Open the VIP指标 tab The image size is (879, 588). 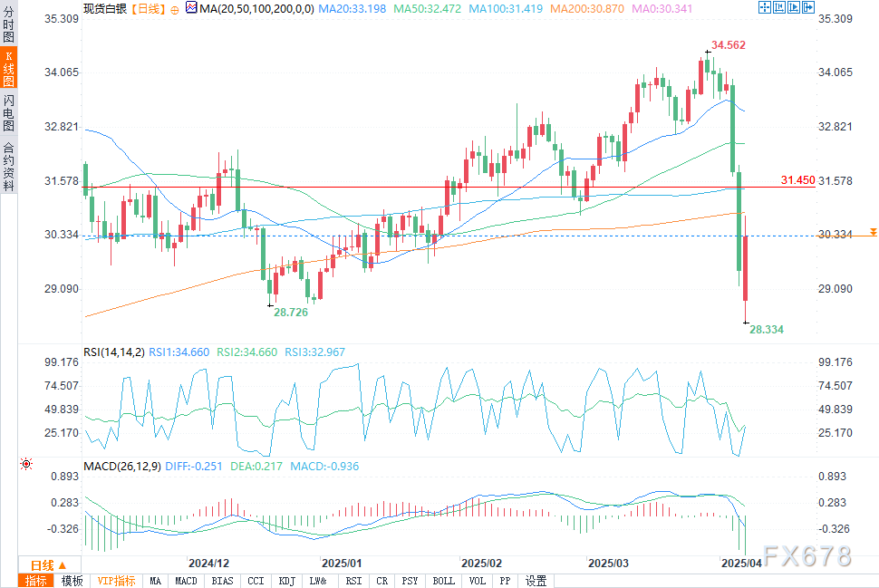(115, 581)
